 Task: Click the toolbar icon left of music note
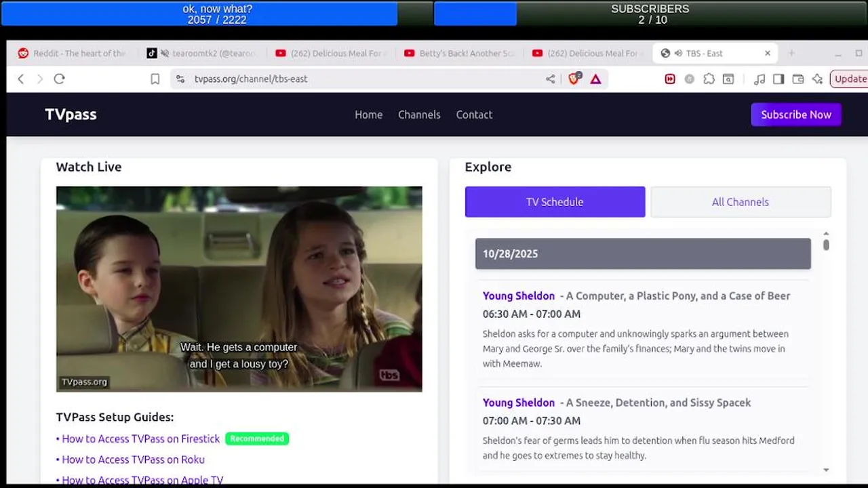[x=728, y=79]
